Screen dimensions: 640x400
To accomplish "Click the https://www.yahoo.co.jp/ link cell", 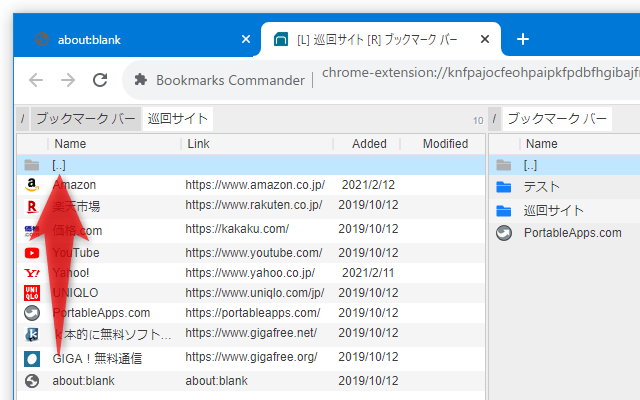I will click(x=250, y=273).
